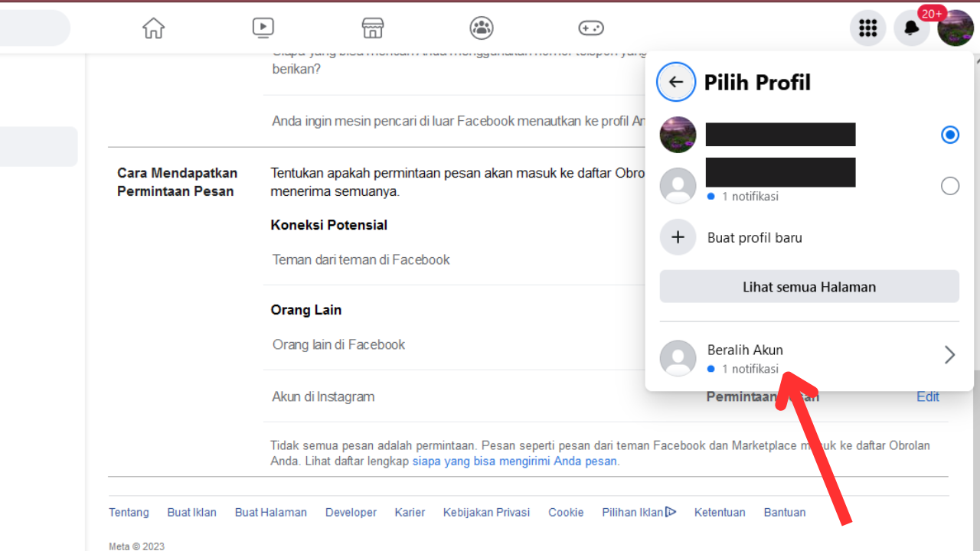Click the Beralih Akun label

tap(745, 350)
